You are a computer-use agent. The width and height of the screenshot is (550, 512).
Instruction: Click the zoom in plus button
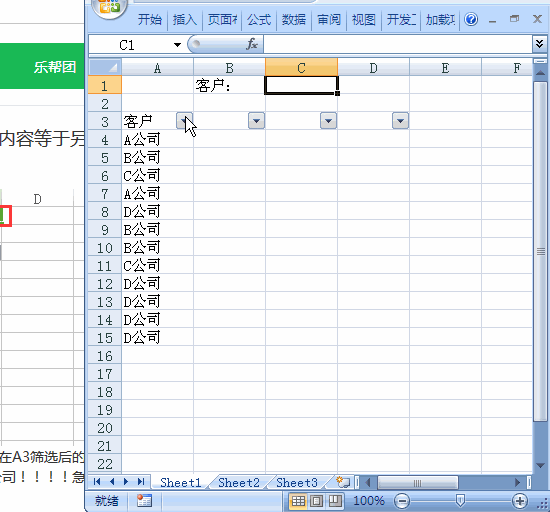[x=520, y=501]
